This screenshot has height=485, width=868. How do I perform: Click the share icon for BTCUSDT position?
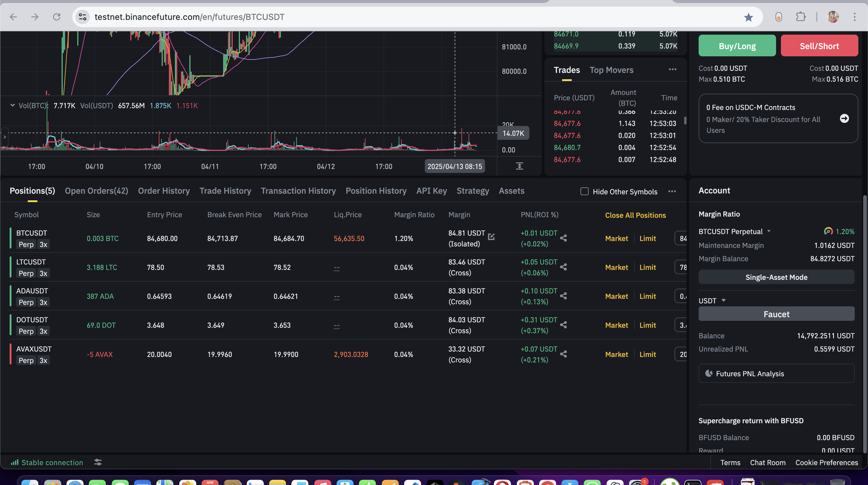[x=563, y=238]
